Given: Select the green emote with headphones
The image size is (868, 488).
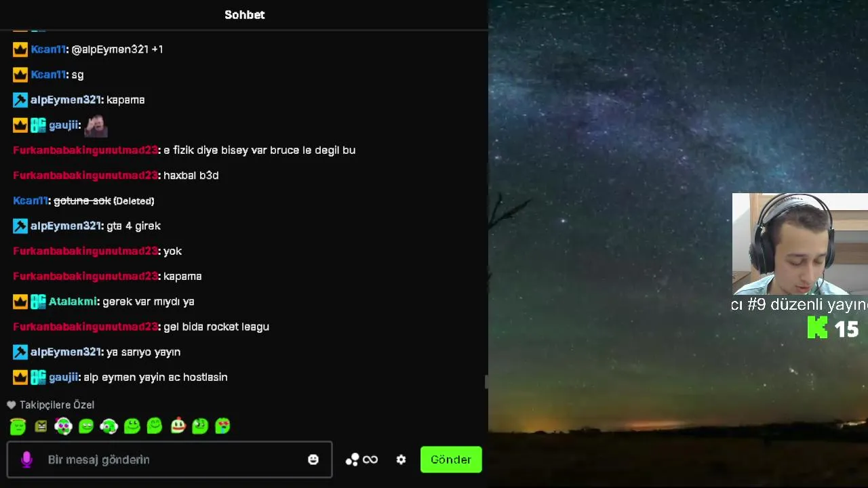Looking at the screenshot, I should [x=108, y=426].
